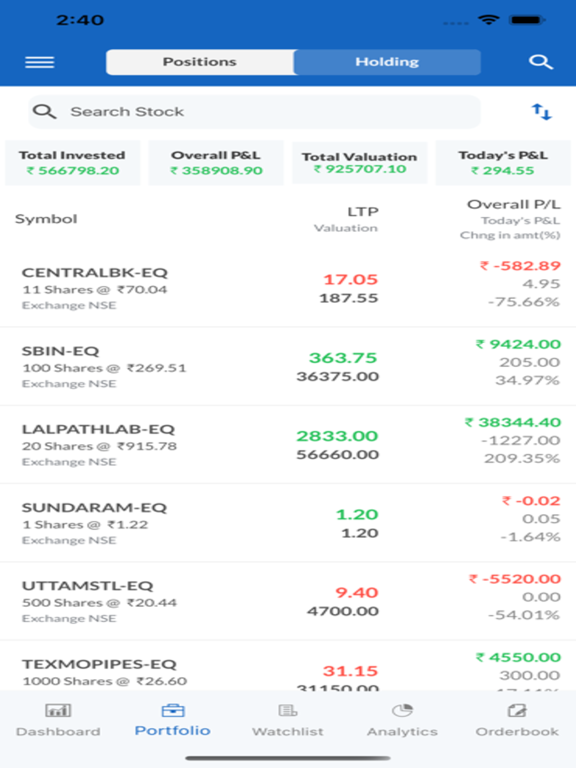
Task: Select LTP value 2833.00
Action: click(x=337, y=436)
